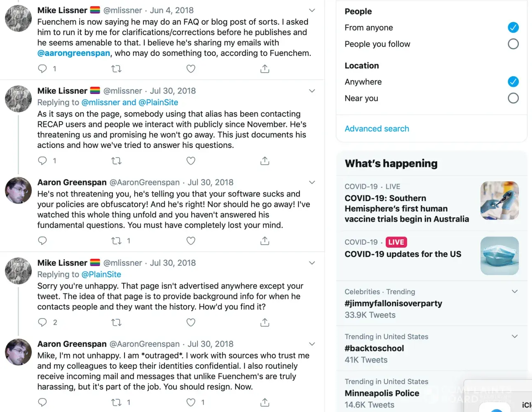The image size is (532, 412).
Task: Retweet Aaron Greenspan's "outraged" tweet
Action: click(116, 403)
